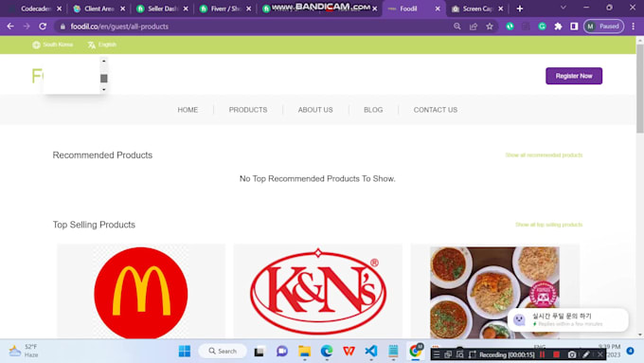Close the Codecademy tab
This screenshot has height=363, width=644.
[x=59, y=9]
